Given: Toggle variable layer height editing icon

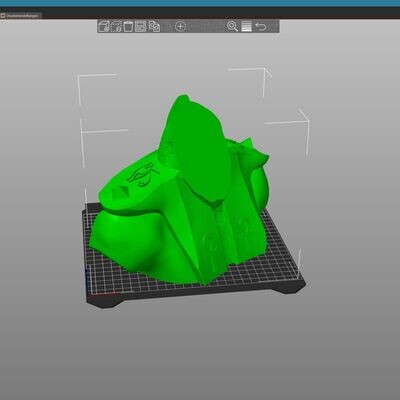Looking at the screenshot, I should coord(246,26).
